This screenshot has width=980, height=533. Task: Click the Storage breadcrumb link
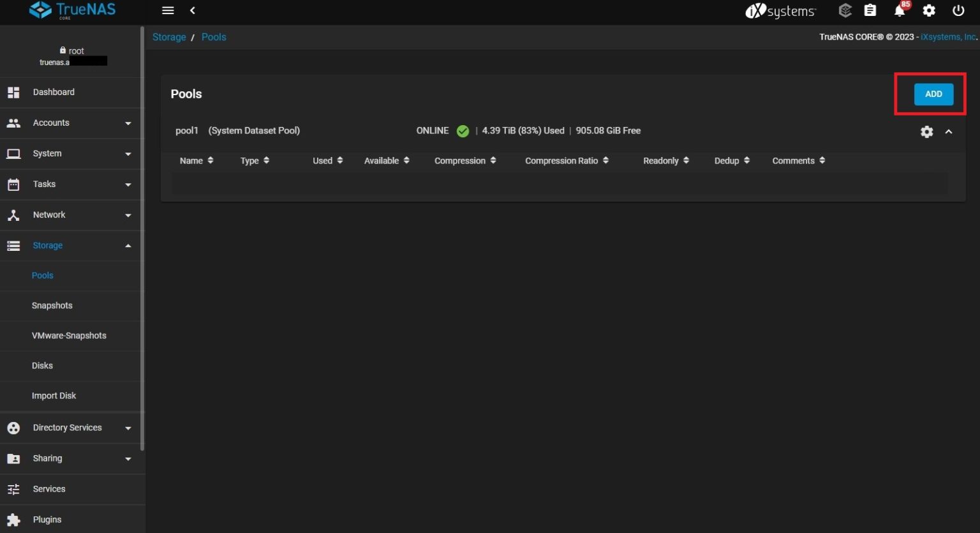(x=168, y=37)
